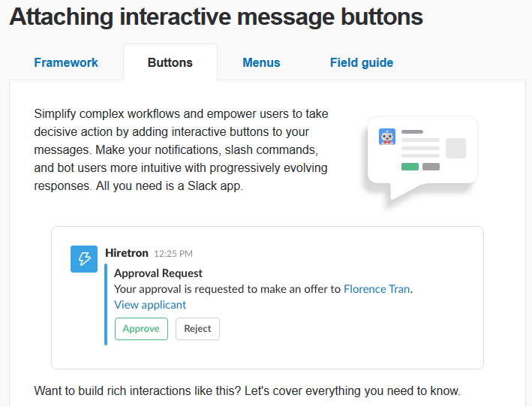
Task: Click the blue attachment color bar
Action: point(106,304)
